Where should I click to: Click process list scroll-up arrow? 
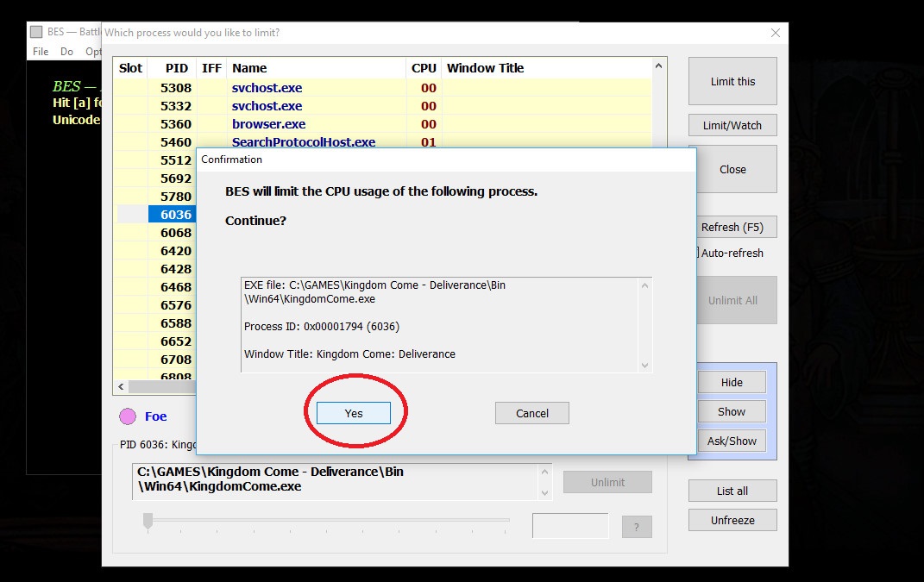tap(659, 66)
